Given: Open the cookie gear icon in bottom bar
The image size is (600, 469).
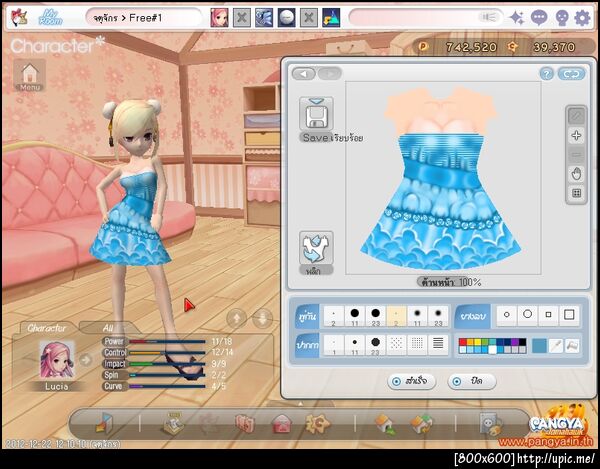Looking at the screenshot, I should click(317, 423).
